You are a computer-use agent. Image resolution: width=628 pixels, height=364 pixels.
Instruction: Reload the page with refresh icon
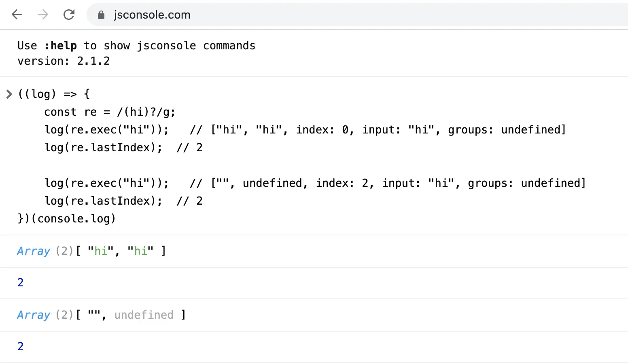pos(69,15)
